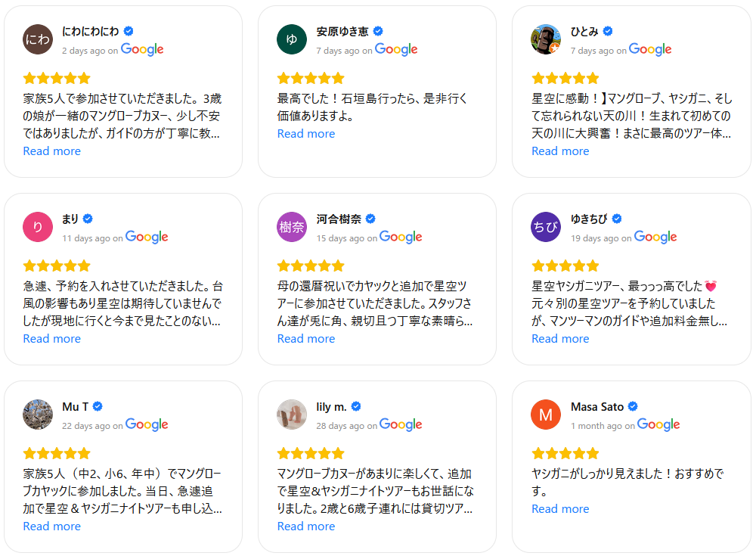Click the five-star rating in ゆきちび's review
756x556 pixels.
point(565,266)
